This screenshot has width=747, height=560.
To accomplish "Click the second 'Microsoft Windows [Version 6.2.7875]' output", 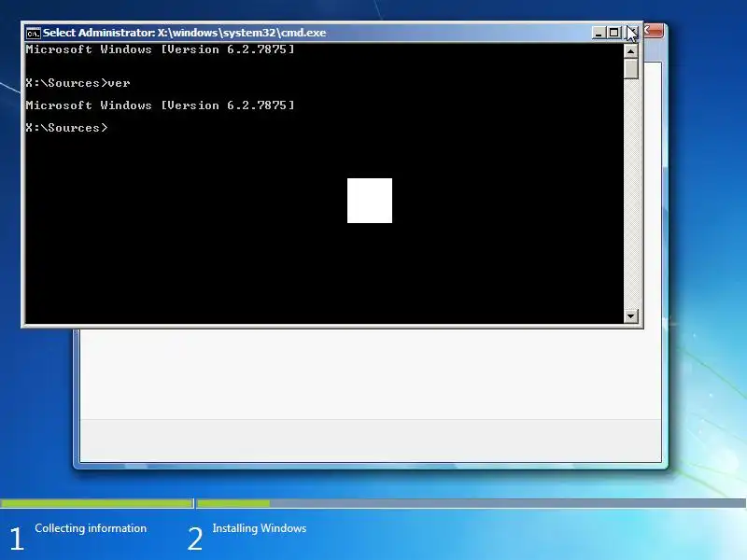I will pyautogui.click(x=160, y=105).
